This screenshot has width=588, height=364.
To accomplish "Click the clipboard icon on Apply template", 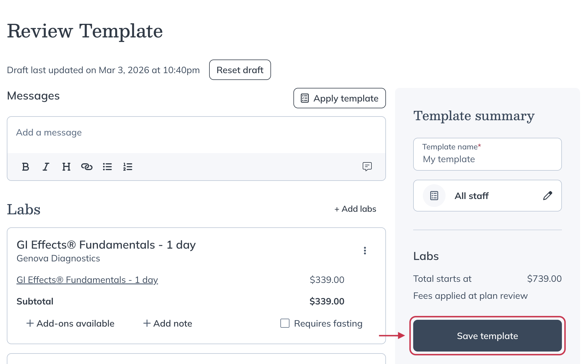I will point(304,98).
